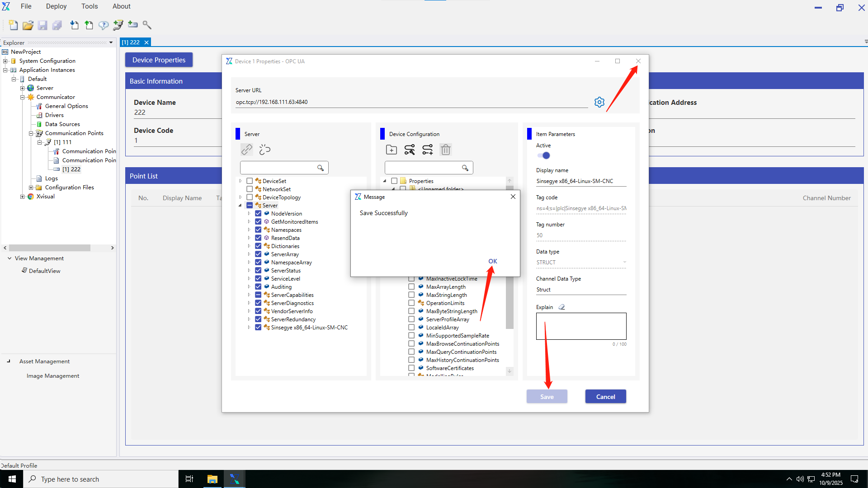Check the DeviceSet checkbox
This screenshot has width=868, height=488.
(250, 181)
